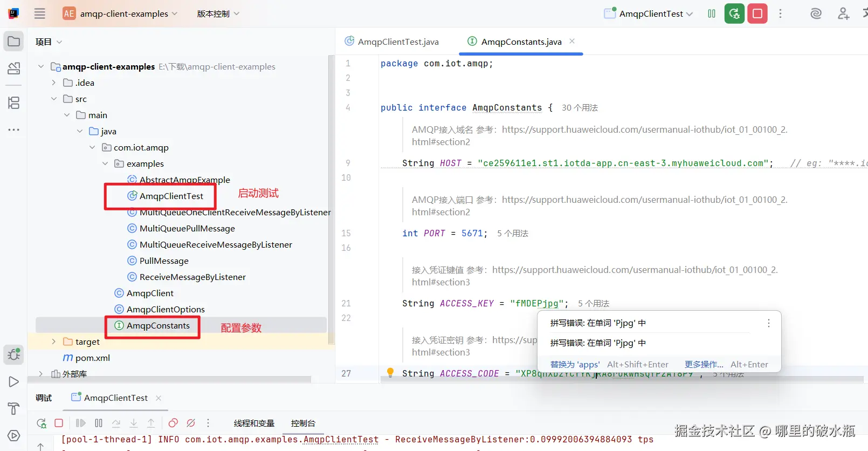This screenshot has width=868, height=451.
Task: Click the intention lightbulb on line 27
Action: click(390, 372)
